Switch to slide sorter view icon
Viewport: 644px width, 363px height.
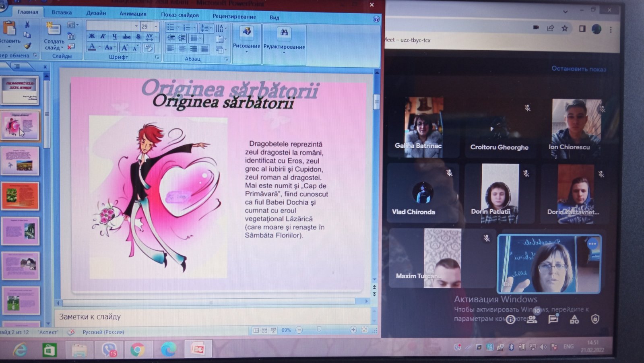(x=264, y=330)
